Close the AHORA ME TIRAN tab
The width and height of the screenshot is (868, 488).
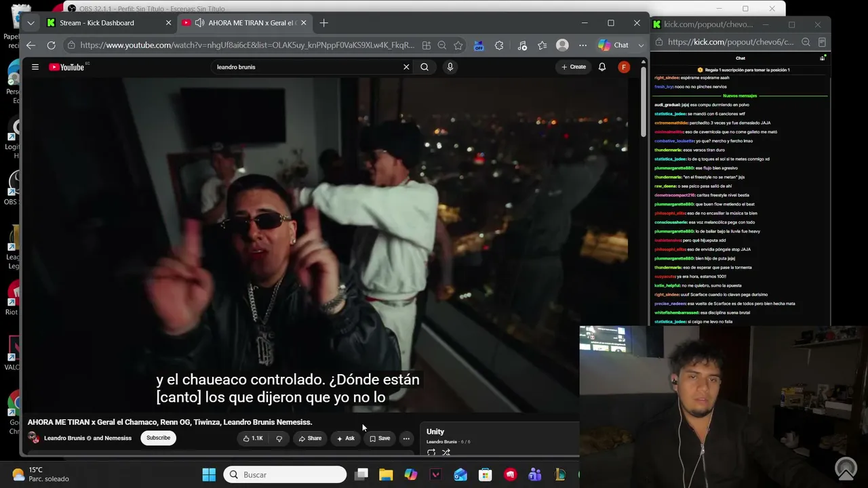(304, 23)
